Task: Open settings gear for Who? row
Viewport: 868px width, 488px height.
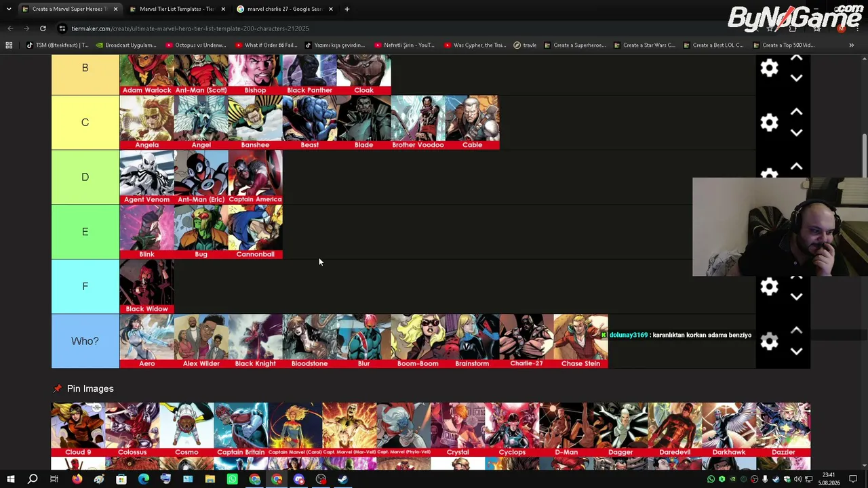Action: pos(769,341)
